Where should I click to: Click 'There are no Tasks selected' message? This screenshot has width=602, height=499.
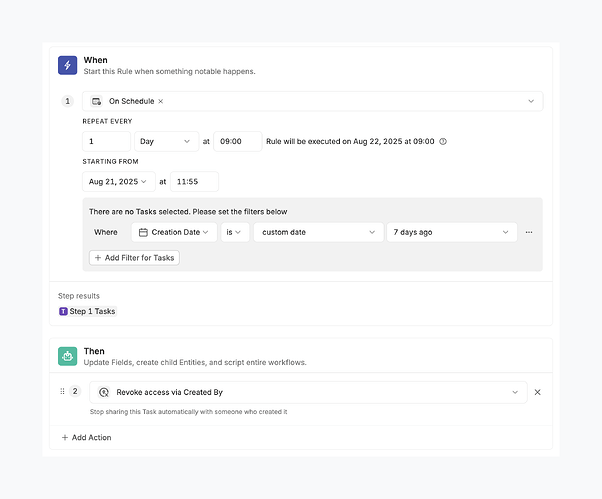click(188, 212)
